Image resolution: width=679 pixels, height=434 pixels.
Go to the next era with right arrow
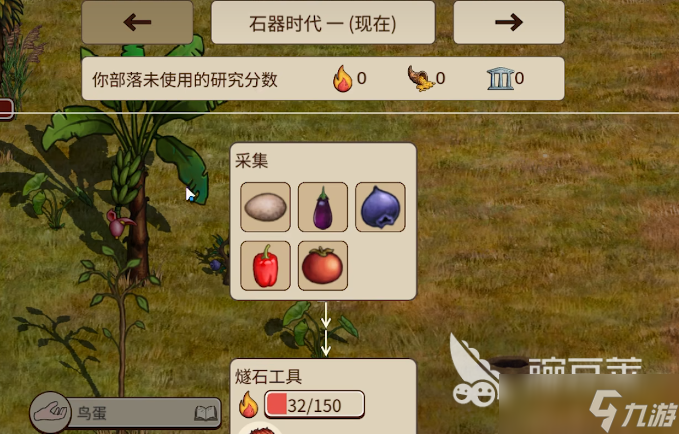[509, 22]
